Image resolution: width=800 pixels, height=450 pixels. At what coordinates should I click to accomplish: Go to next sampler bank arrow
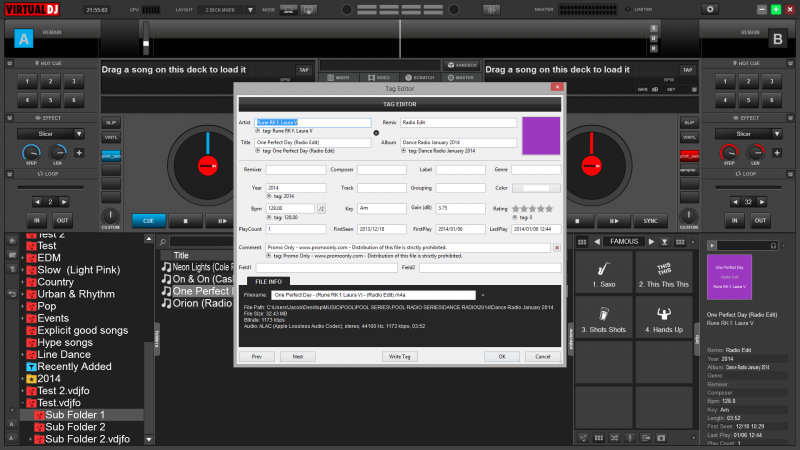(x=651, y=242)
